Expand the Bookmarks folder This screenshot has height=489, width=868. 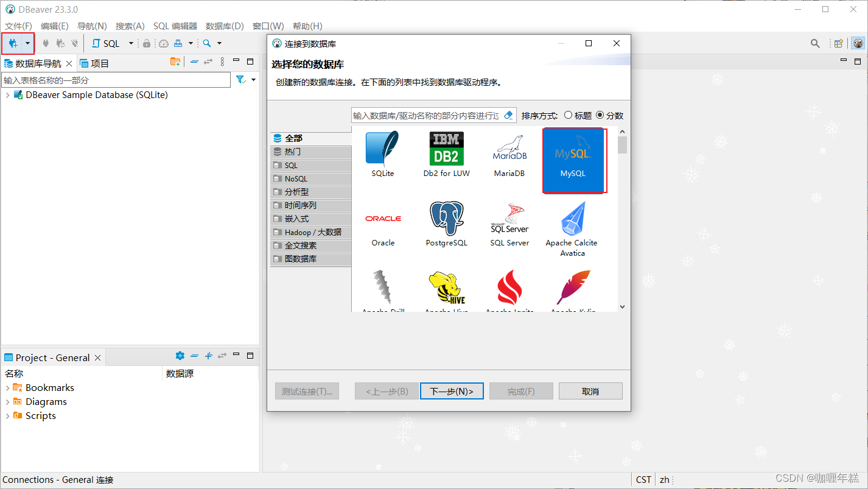click(x=7, y=388)
